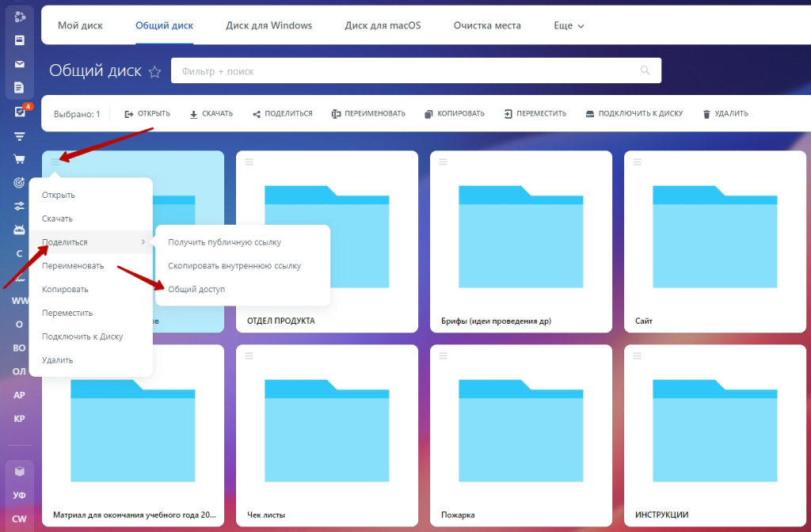Select Получить публичную ссылку option

coord(224,242)
